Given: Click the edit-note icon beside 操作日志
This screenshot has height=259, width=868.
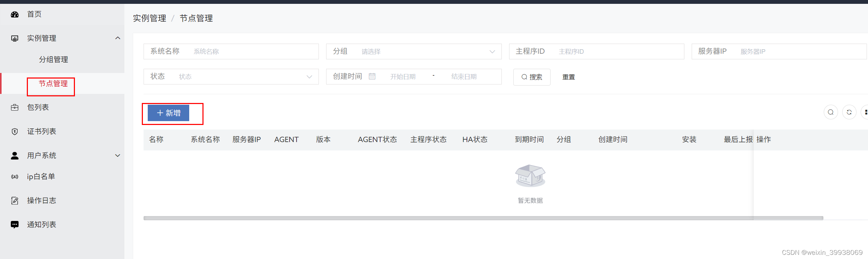Looking at the screenshot, I should click(x=15, y=201).
